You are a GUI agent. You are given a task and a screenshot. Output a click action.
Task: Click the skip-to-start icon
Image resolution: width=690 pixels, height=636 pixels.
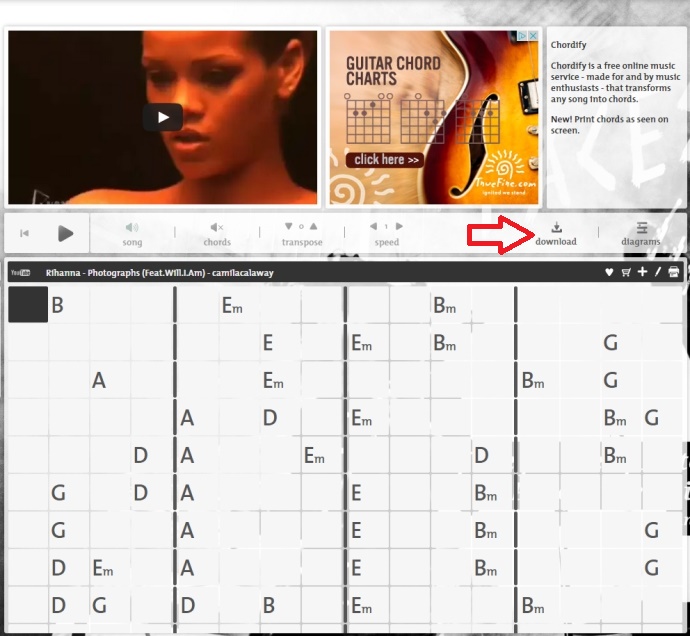(25, 233)
